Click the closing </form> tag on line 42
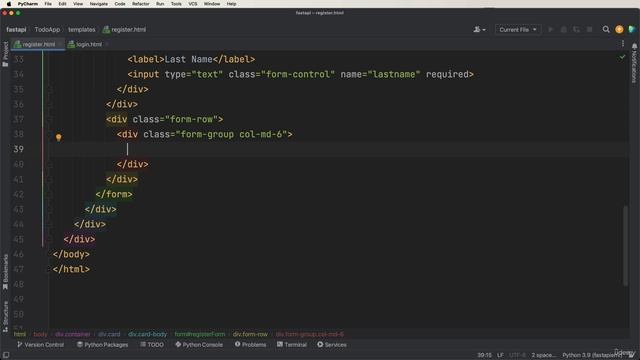This screenshot has height=360, width=640. [114, 194]
